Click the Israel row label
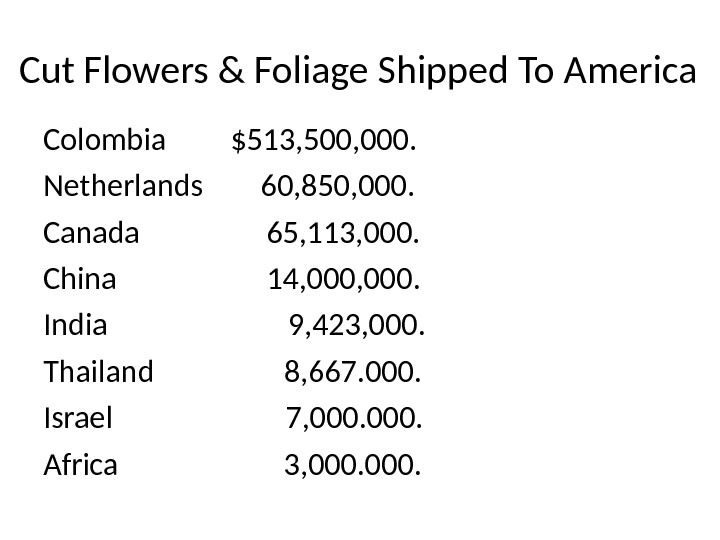The image size is (720, 540). tap(78, 418)
